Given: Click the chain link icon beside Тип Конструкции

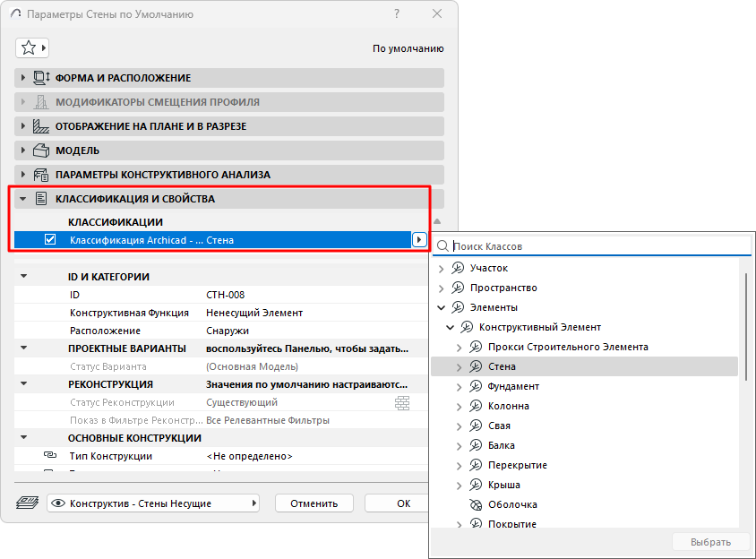Looking at the screenshot, I should [x=50, y=455].
